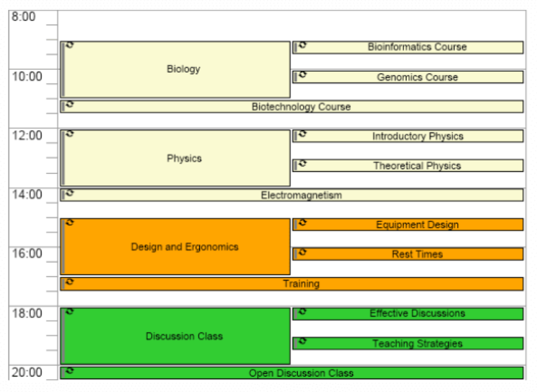Click the recurrence icon on Introductory Physics
This screenshot has height=392, width=537.
coord(301,134)
